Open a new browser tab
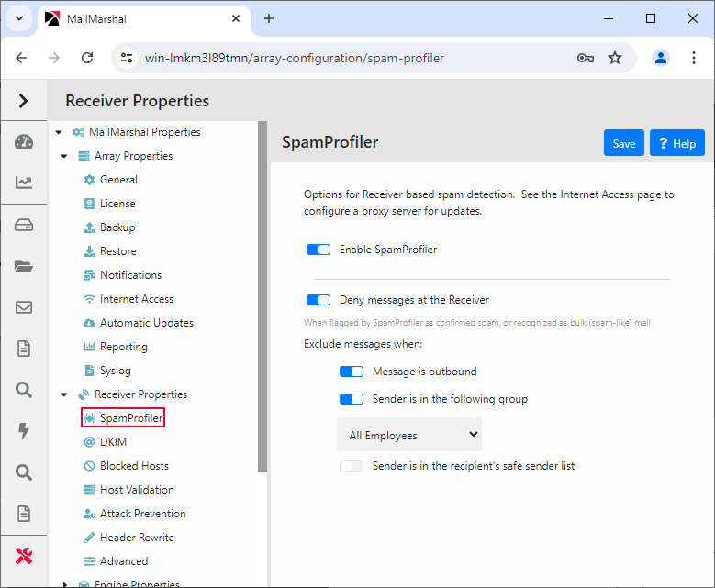 point(269,18)
